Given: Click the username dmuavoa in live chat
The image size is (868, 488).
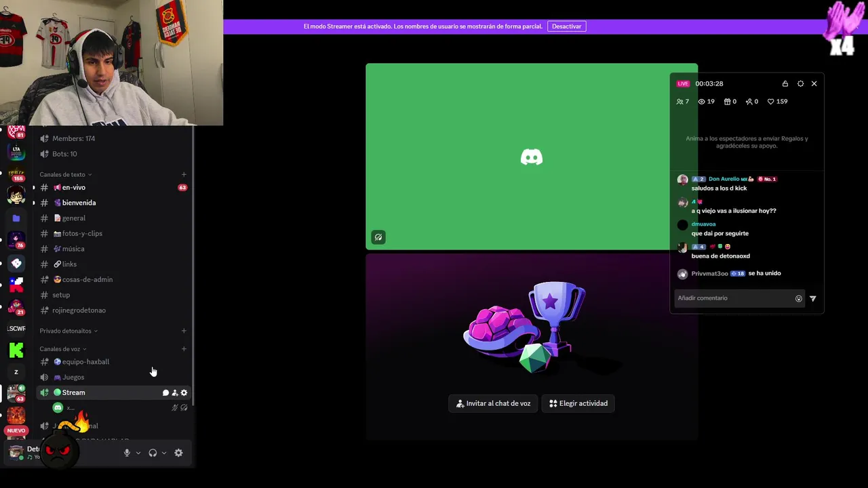Looking at the screenshot, I should 703,224.
